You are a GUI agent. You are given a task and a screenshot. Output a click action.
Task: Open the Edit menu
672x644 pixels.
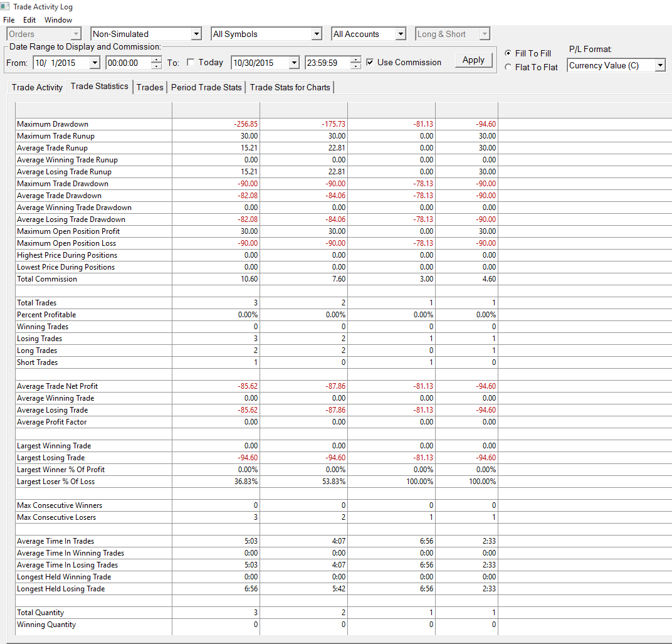click(x=29, y=20)
